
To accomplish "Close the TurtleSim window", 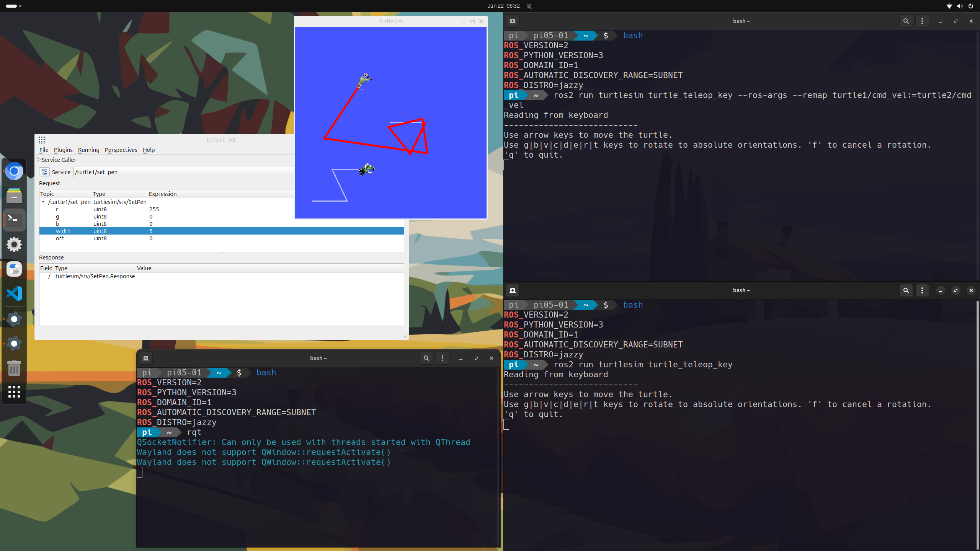I will 481,21.
